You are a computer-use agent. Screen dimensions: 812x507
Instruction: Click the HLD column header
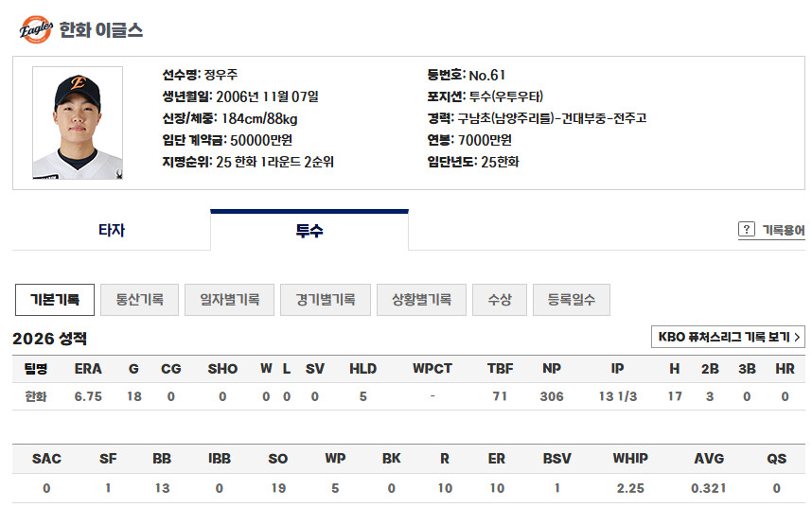tap(362, 369)
